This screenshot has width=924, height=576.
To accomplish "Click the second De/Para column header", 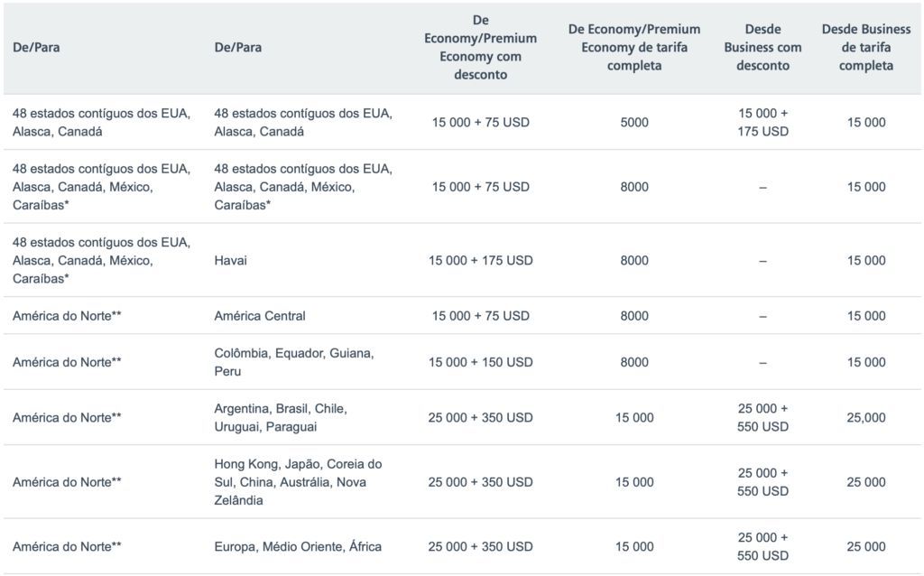I will pyautogui.click(x=237, y=47).
